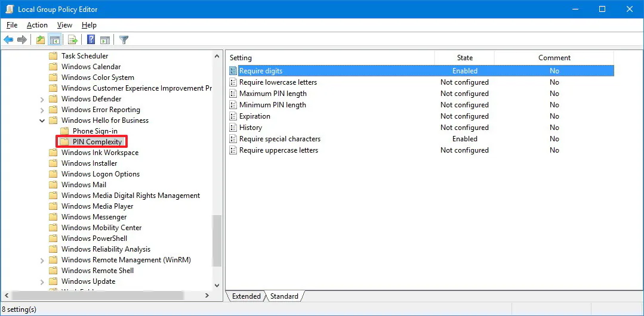Select the 'Require digits' setting name
Image resolution: width=644 pixels, height=316 pixels.
click(x=261, y=71)
